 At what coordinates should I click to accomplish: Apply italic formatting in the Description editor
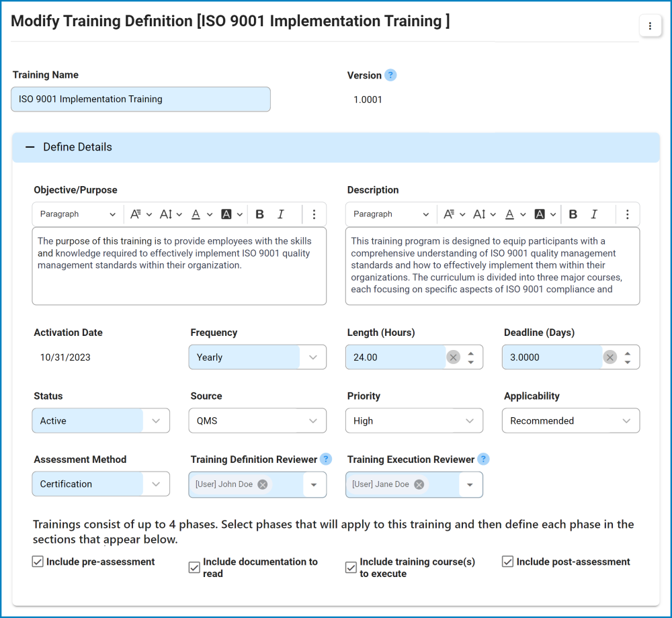point(593,214)
